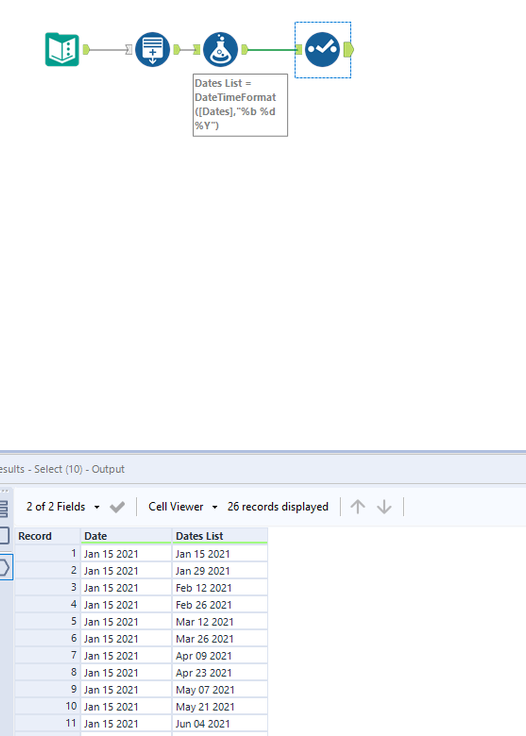This screenshot has width=526, height=736.
Task: Click the down arrow next record
Action: 384,506
